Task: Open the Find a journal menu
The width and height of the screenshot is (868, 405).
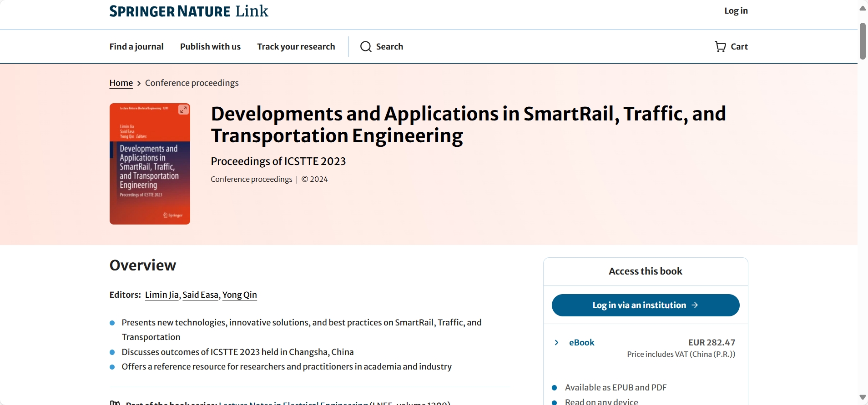Action: coord(136,46)
